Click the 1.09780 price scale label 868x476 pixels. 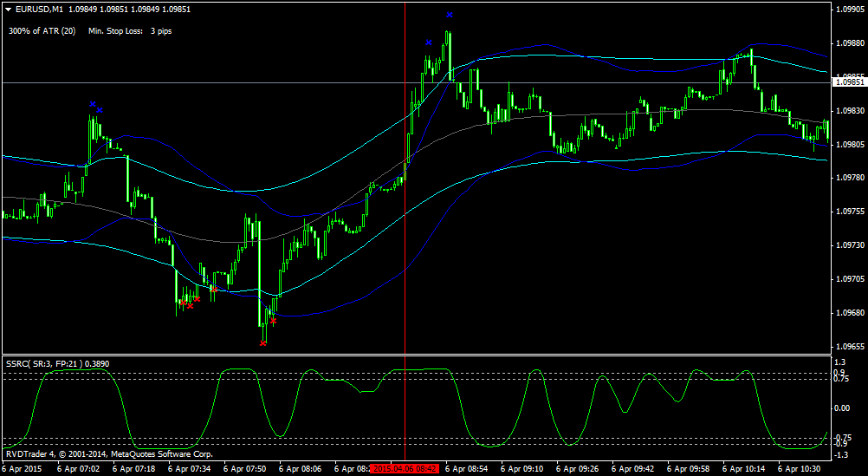tap(852, 178)
